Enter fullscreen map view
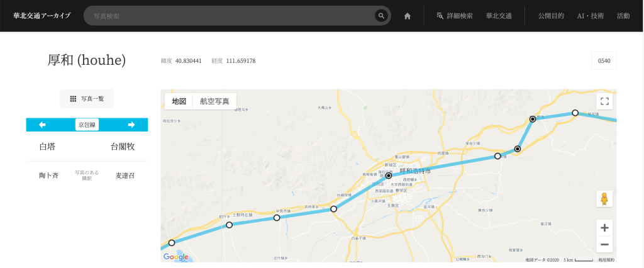The image size is (644, 268). (x=604, y=101)
